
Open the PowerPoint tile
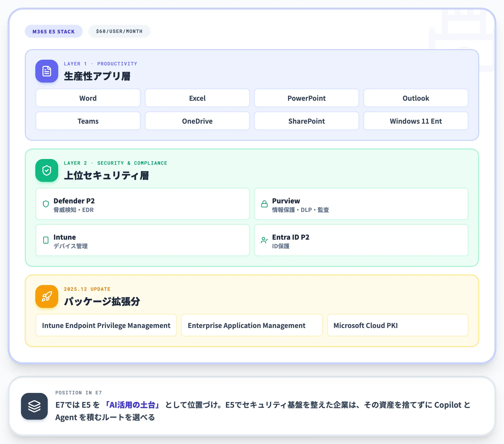[x=306, y=98]
